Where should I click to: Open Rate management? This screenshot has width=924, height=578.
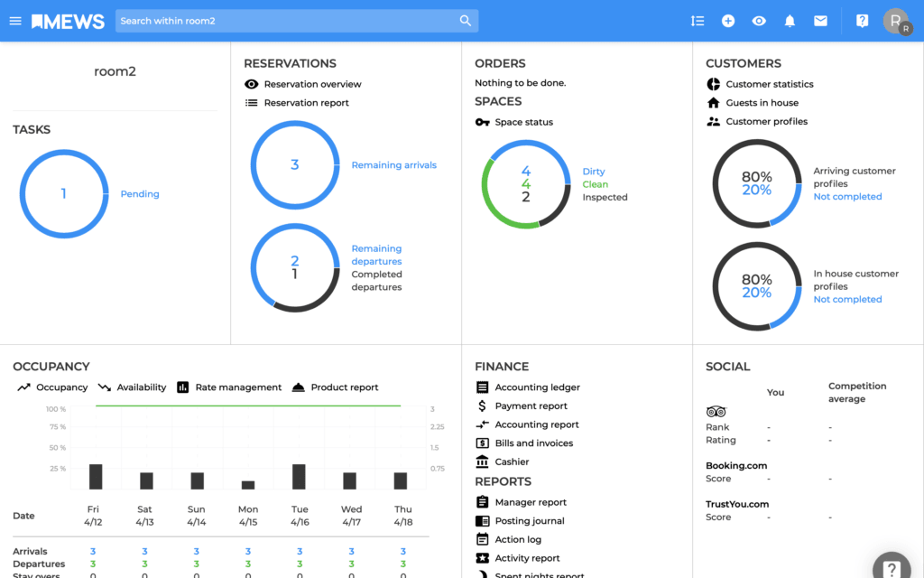click(x=238, y=387)
